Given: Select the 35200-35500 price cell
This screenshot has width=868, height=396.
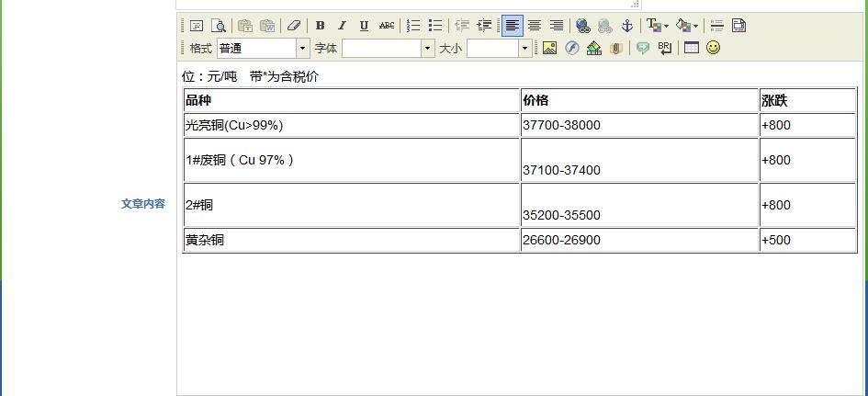Looking at the screenshot, I should (x=639, y=205).
